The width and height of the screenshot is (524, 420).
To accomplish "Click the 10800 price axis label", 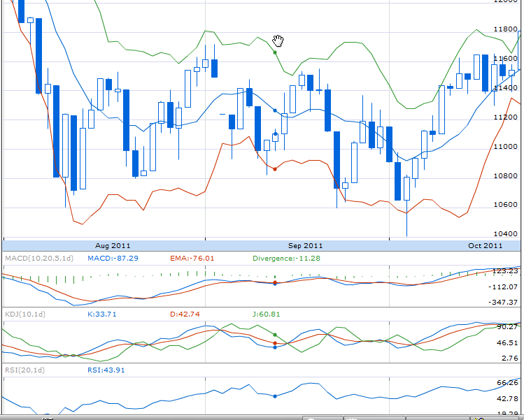I will (x=505, y=176).
